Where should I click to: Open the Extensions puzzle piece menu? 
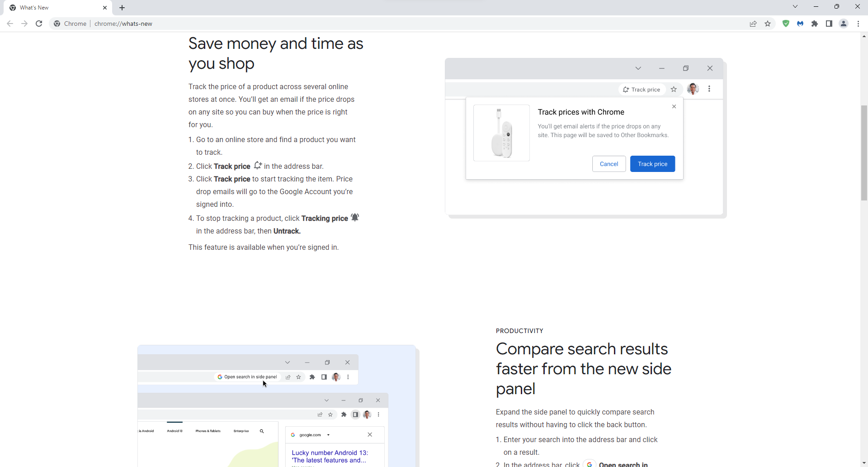(x=815, y=24)
